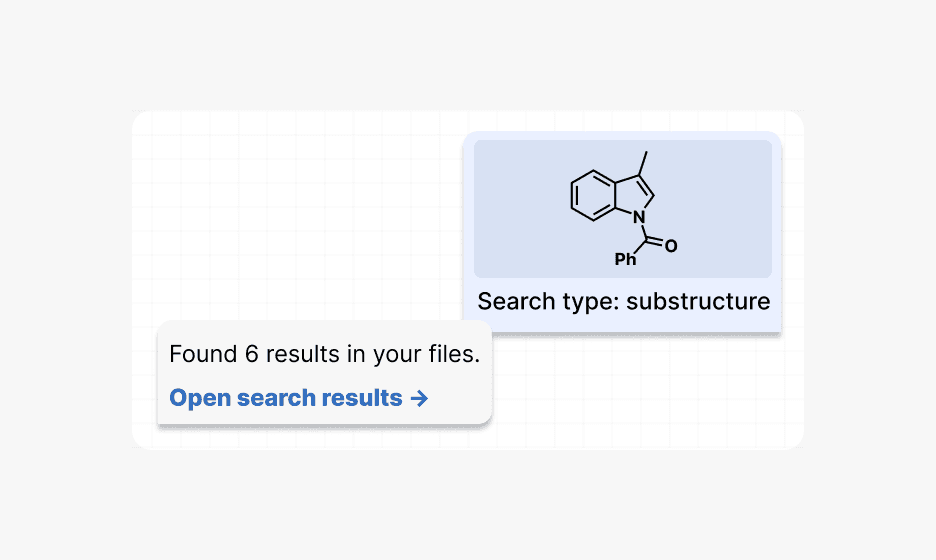Click the bond joining N to the carbonyl carbon
The height and width of the screenshot is (560, 936).
coord(644,232)
